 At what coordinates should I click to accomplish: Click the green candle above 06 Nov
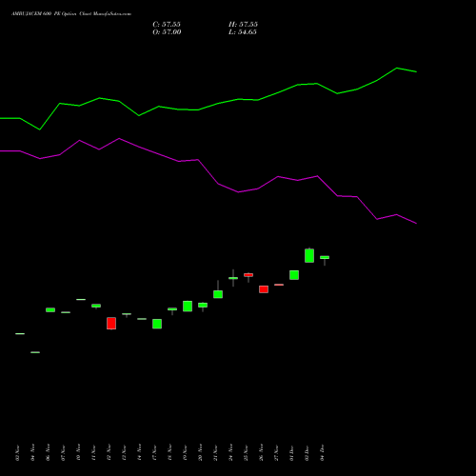click(50, 310)
